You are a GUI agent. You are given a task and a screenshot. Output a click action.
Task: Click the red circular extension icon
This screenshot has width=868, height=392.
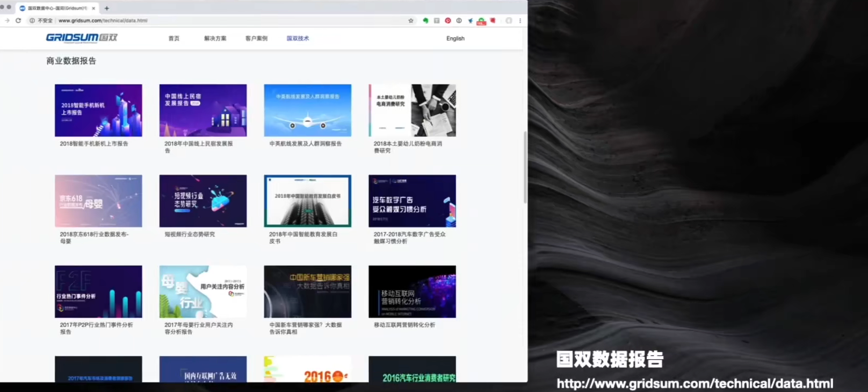(448, 20)
